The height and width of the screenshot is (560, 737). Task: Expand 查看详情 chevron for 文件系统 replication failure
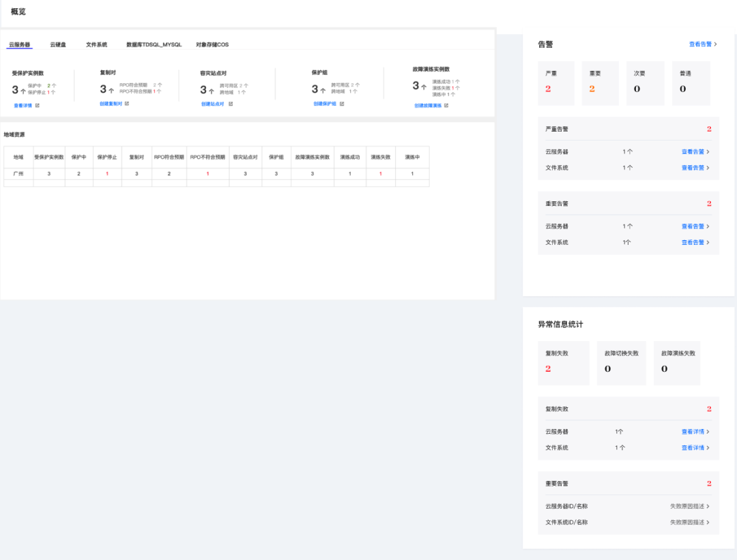pyautogui.click(x=708, y=447)
